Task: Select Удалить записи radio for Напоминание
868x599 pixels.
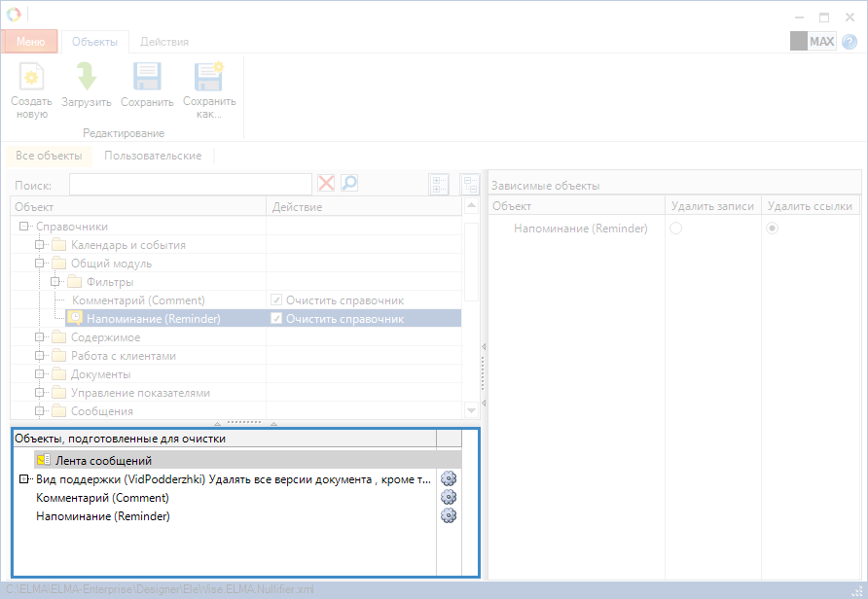Action: [675, 228]
